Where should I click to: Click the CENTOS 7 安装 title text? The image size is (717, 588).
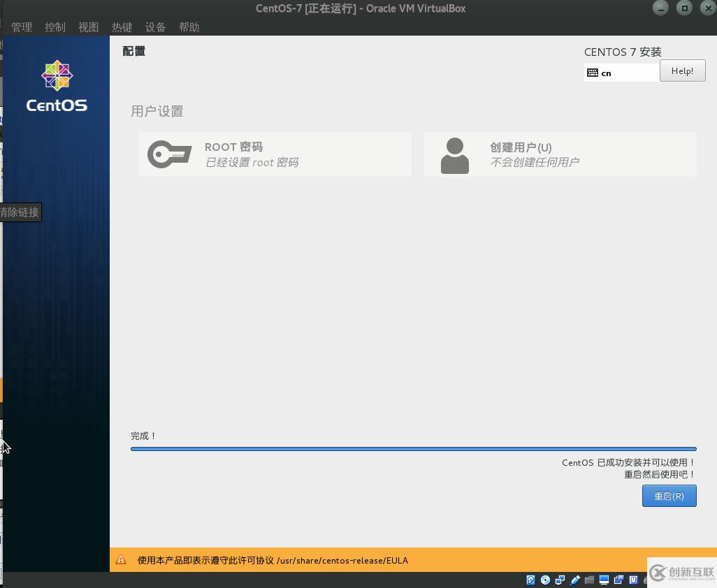click(x=623, y=52)
